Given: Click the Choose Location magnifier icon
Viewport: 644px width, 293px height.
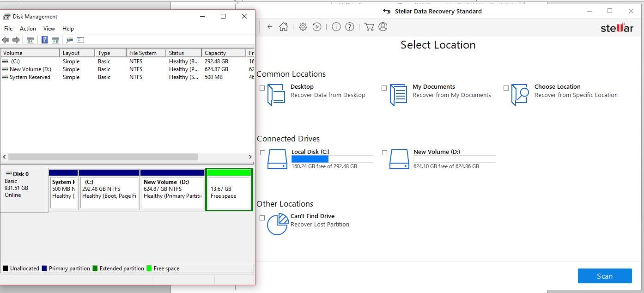Looking at the screenshot, I should click(x=520, y=95).
